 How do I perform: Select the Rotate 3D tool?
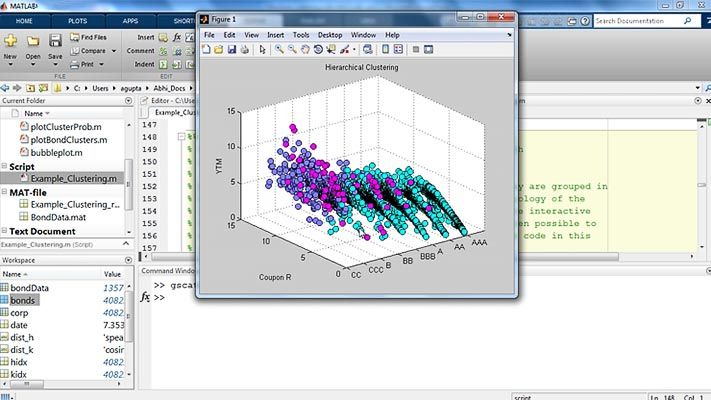pyautogui.click(x=318, y=49)
